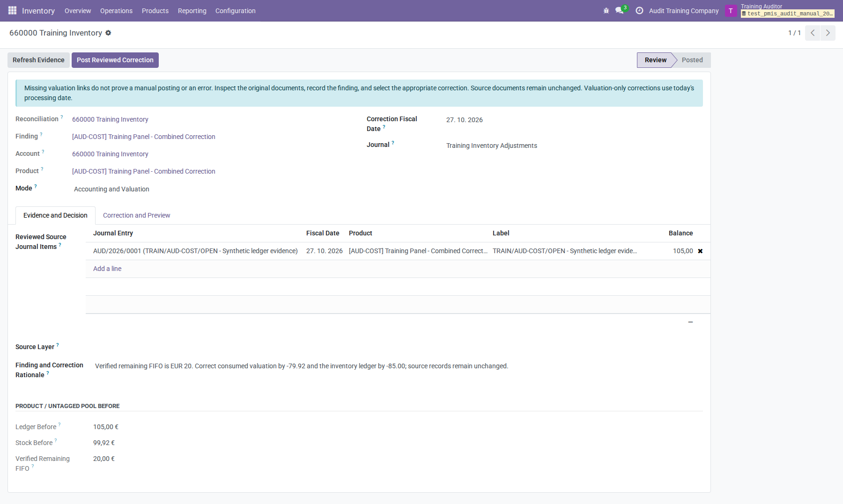843x504 pixels.
Task: Open the Reporting menu
Action: tap(192, 10)
